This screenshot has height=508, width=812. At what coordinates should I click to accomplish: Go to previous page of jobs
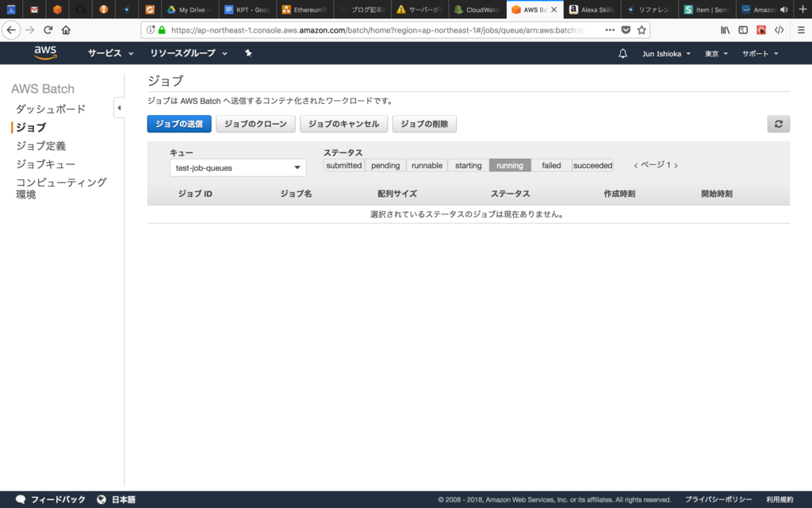pos(635,165)
